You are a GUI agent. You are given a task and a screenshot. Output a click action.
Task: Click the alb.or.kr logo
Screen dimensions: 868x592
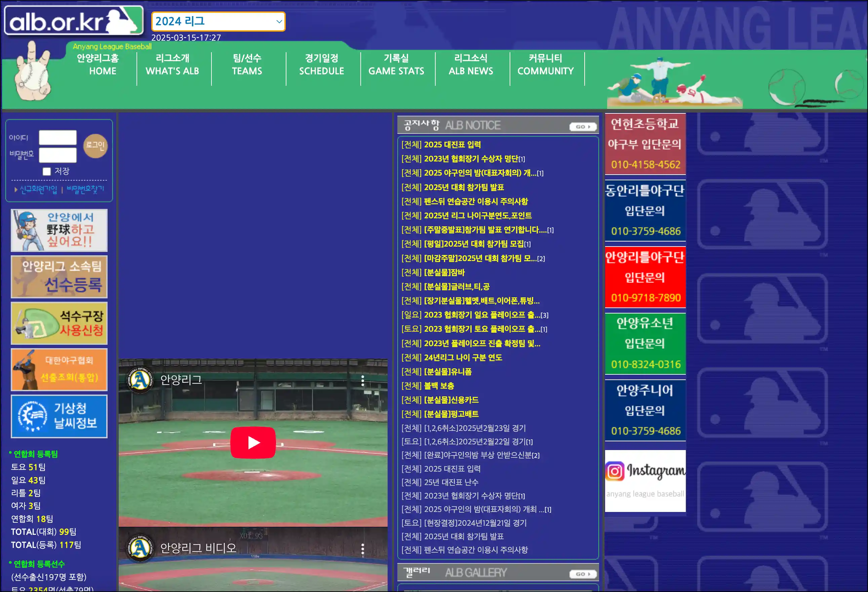(x=73, y=21)
